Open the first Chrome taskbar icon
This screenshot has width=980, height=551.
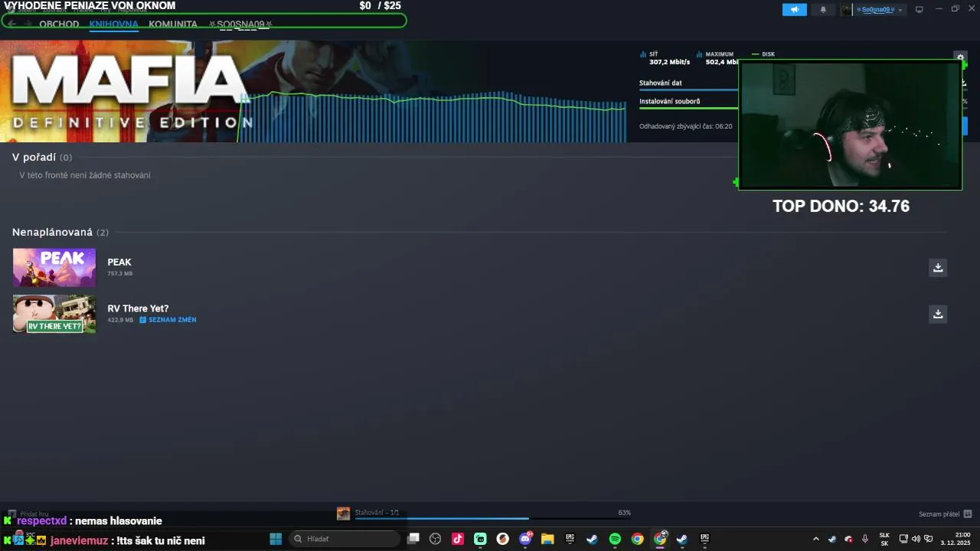pyautogui.click(x=637, y=539)
